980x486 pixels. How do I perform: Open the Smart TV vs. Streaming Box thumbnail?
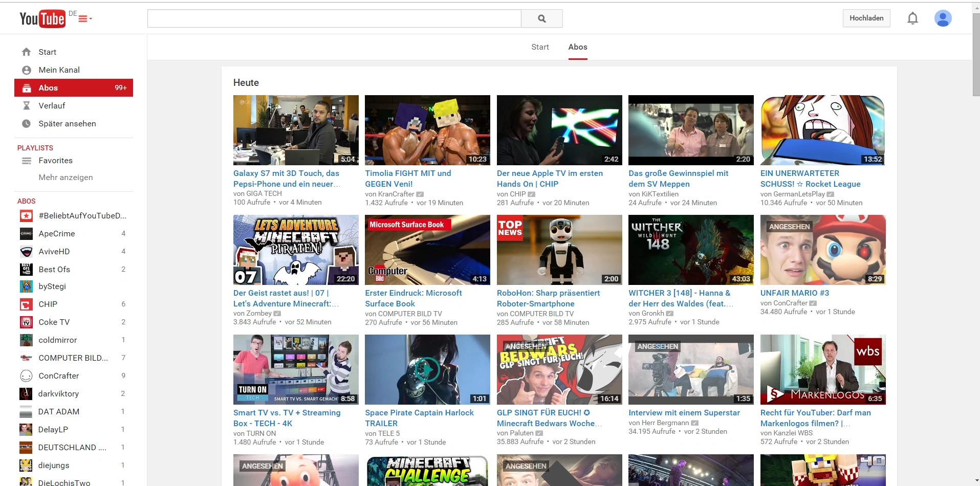click(x=296, y=369)
